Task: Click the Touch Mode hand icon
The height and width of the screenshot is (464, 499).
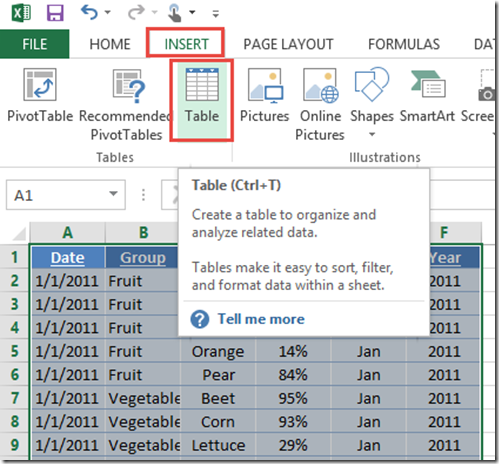Action: pyautogui.click(x=174, y=13)
